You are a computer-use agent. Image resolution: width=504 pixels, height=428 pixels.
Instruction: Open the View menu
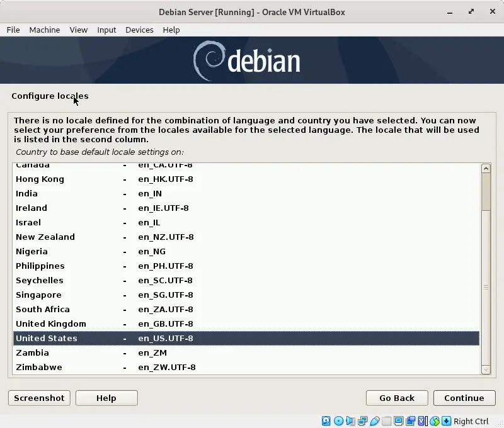click(x=78, y=30)
